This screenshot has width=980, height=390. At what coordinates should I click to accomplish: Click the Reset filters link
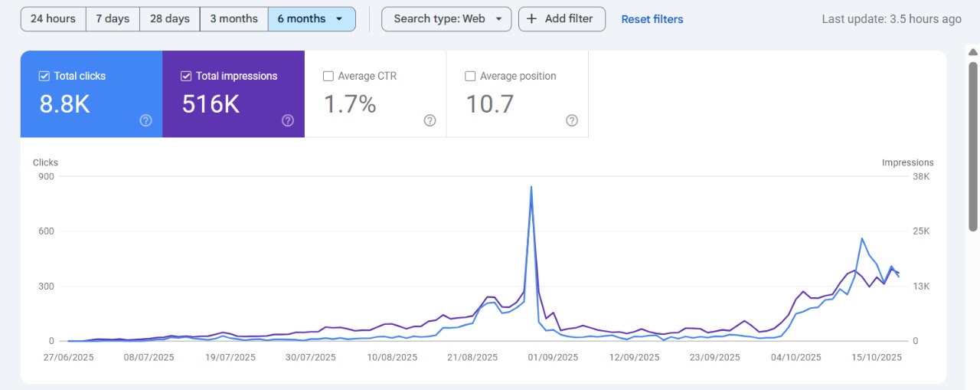(652, 19)
